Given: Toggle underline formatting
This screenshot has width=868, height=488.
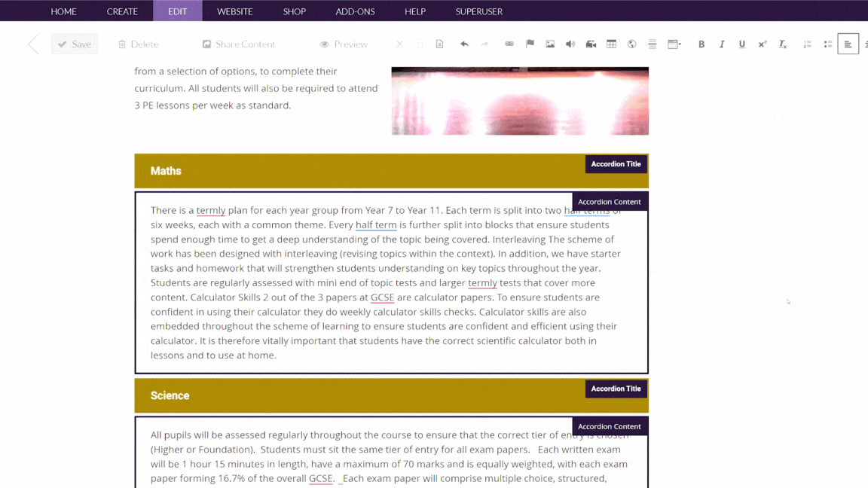Looking at the screenshot, I should pyautogui.click(x=741, y=44).
